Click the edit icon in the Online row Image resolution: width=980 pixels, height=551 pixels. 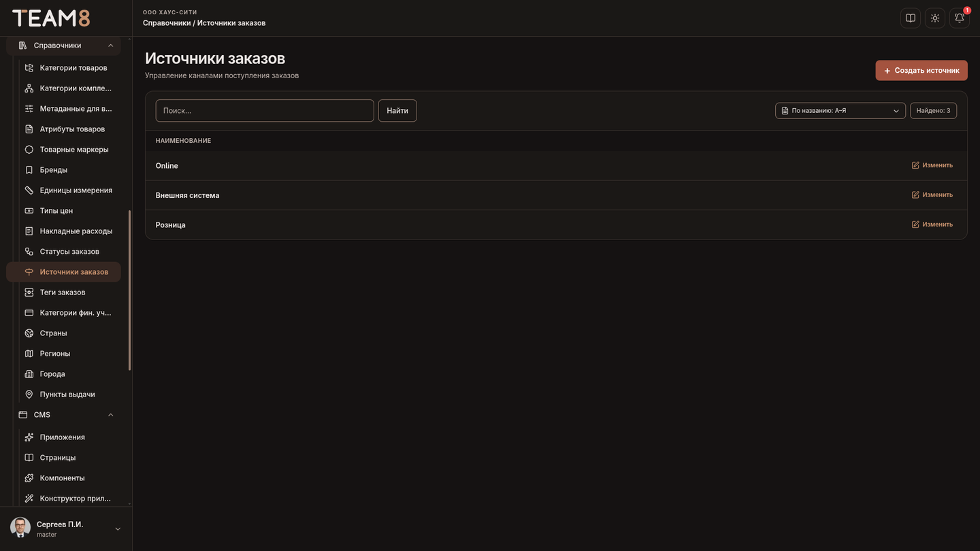pyautogui.click(x=915, y=165)
